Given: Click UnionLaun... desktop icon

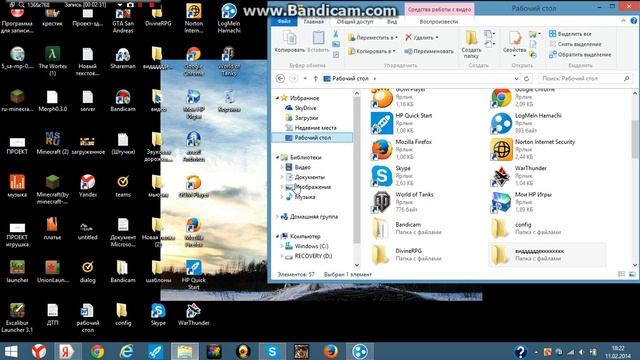Looking at the screenshot, I should click(53, 271).
